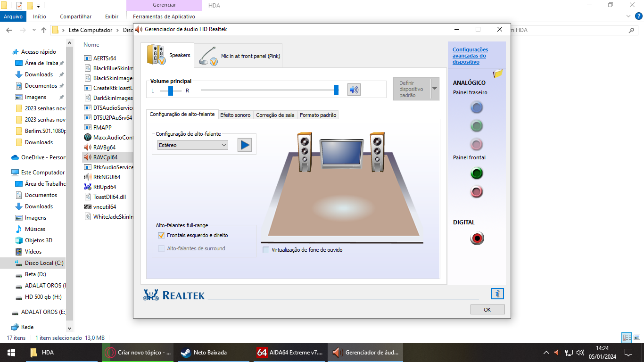644x362 pixels.
Task: Open the Windows Start button
Action: [x=11, y=352]
